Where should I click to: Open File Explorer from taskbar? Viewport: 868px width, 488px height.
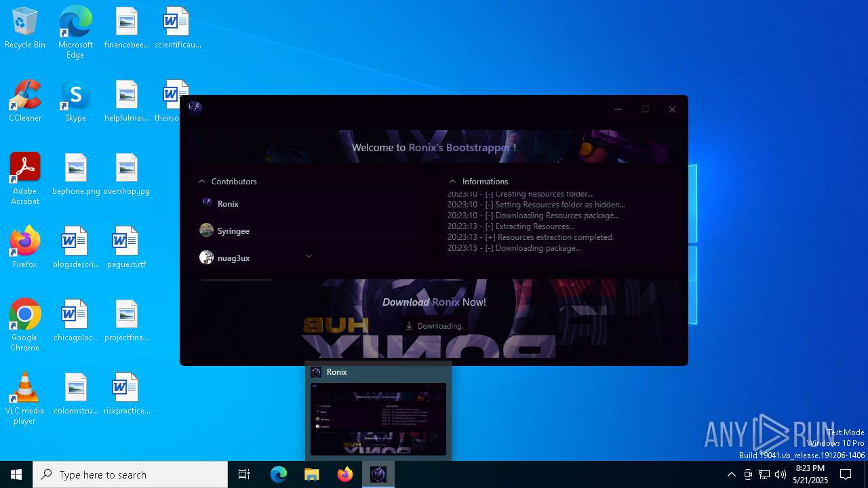click(312, 474)
